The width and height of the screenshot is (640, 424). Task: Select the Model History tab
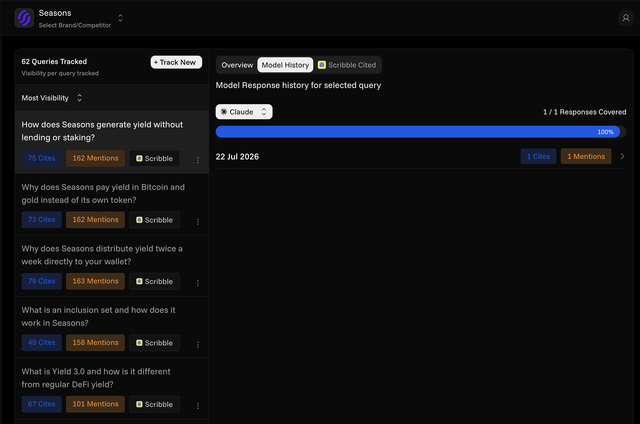[x=285, y=65]
